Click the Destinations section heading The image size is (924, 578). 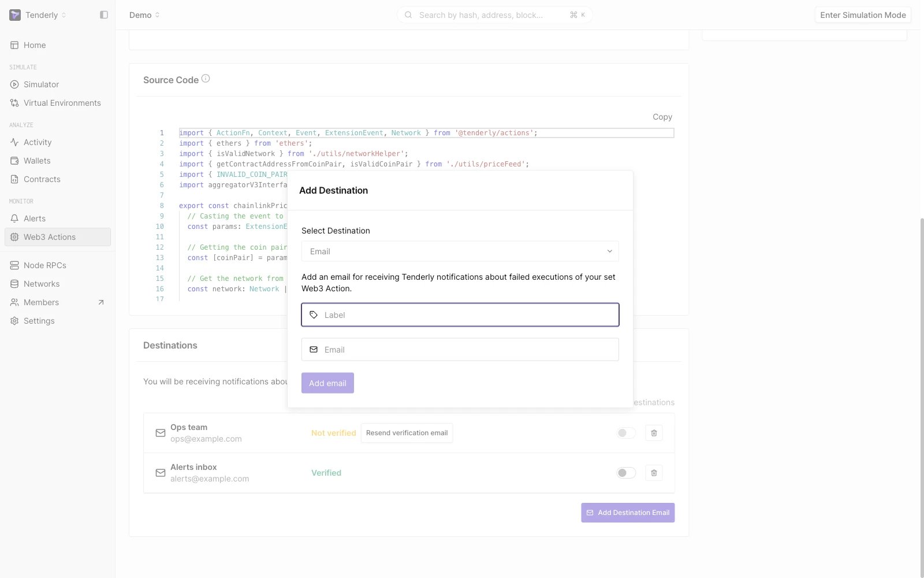(170, 345)
